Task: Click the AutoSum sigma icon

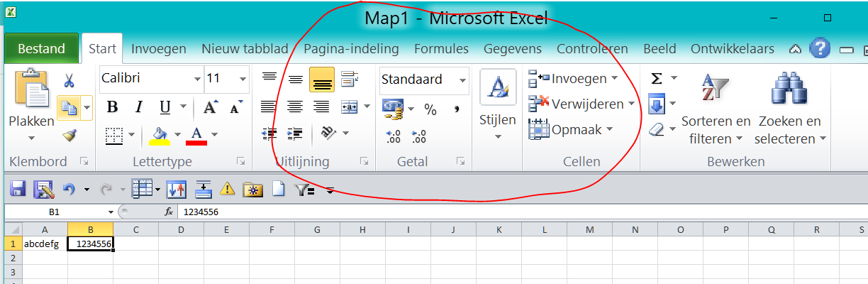Action: (x=657, y=79)
